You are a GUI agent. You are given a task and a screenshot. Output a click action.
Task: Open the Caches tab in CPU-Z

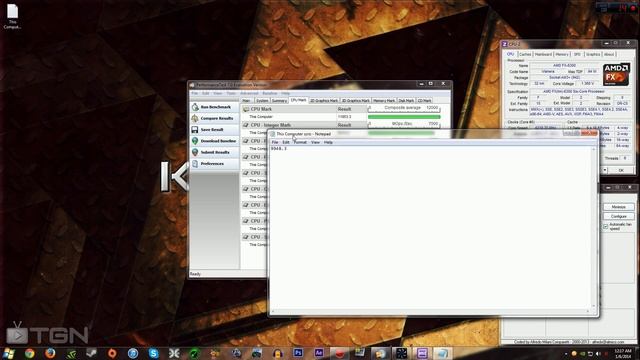click(x=525, y=54)
